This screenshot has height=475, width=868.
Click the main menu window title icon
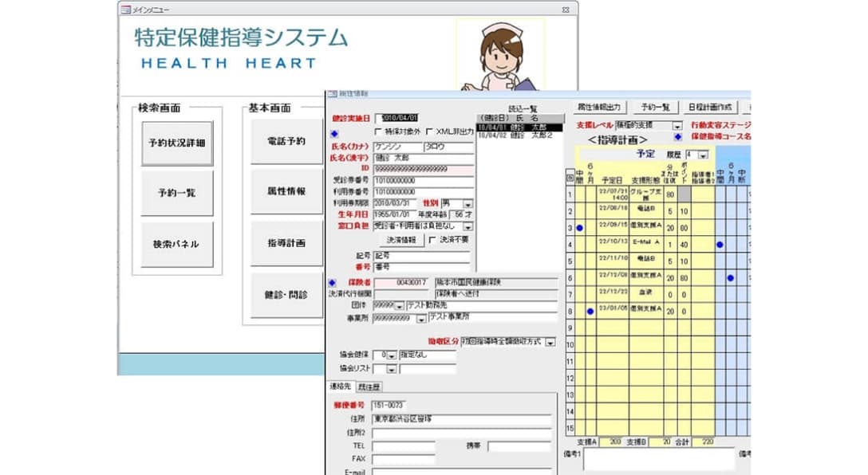click(124, 9)
